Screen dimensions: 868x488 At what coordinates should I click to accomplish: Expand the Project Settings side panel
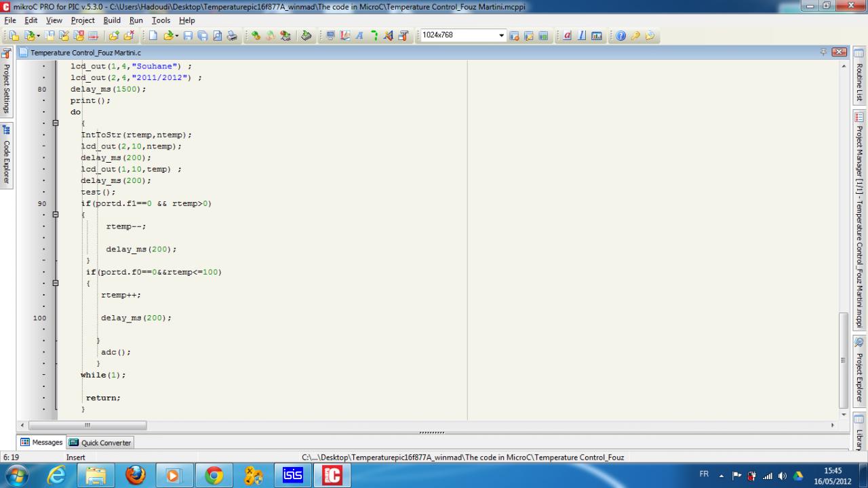tap(7, 83)
